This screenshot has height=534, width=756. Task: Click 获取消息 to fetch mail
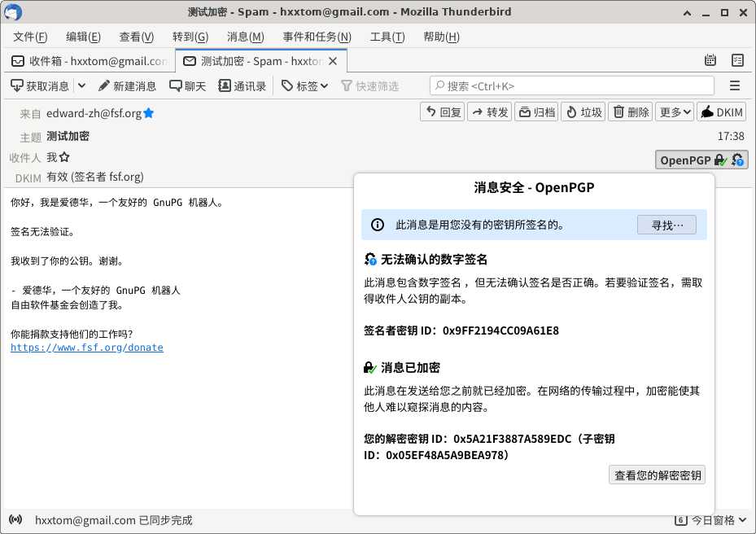pyautogui.click(x=40, y=85)
